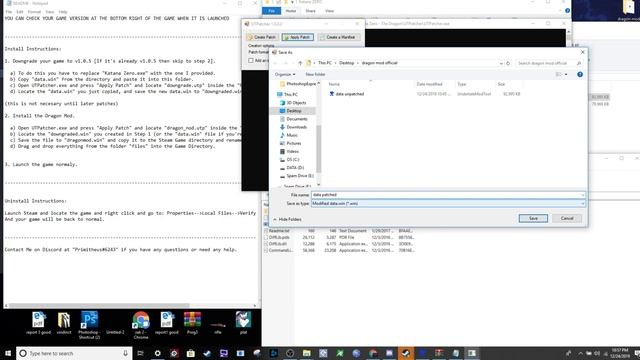Open help in the Save As dialog

click(580, 74)
